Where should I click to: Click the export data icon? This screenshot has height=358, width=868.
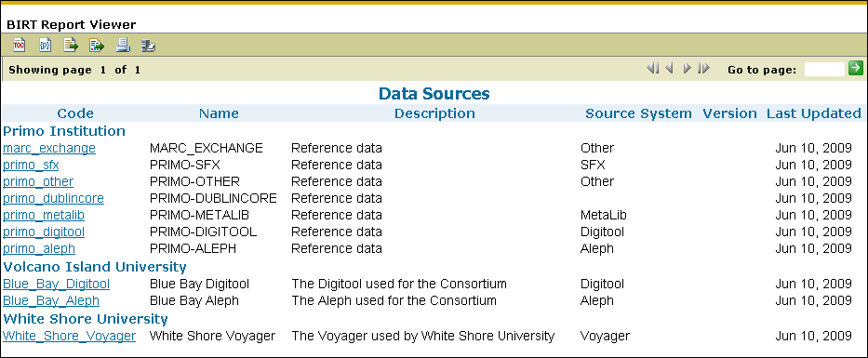[71, 45]
